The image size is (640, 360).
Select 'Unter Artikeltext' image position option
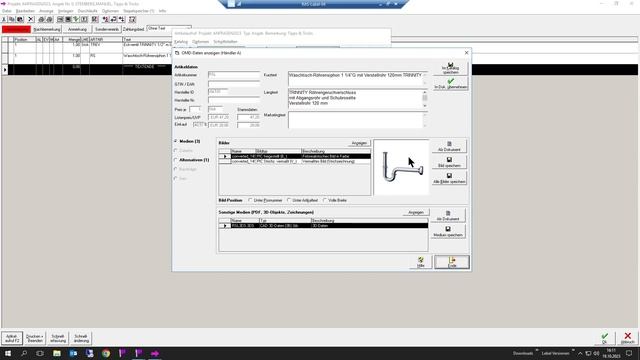(x=289, y=200)
